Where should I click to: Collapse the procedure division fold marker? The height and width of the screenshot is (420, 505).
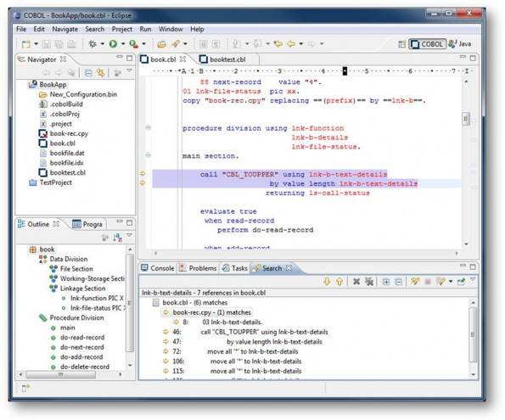(x=149, y=128)
